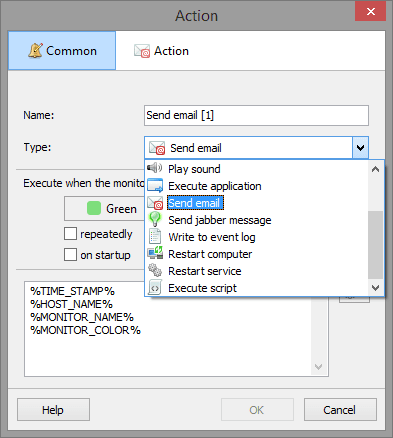Image resolution: width=393 pixels, height=438 pixels.
Task: Switch to the Action tab
Action: (x=161, y=51)
